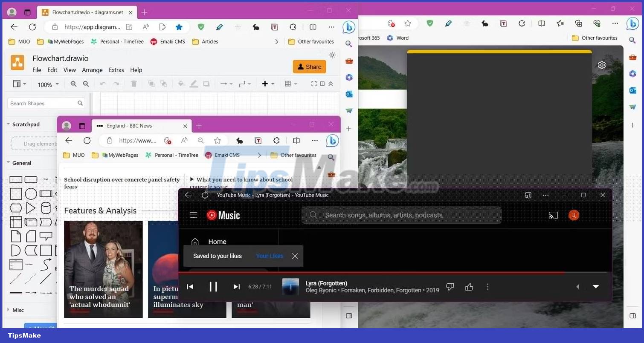
Task: Click the draw.io orange logo icon
Action: (17, 63)
